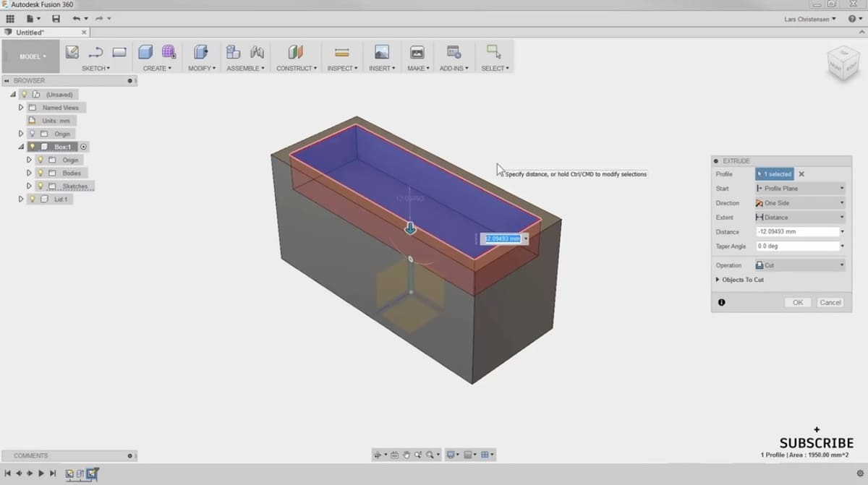Open the MODEL workspace dropdown
The height and width of the screenshot is (485, 868).
pyautogui.click(x=31, y=56)
